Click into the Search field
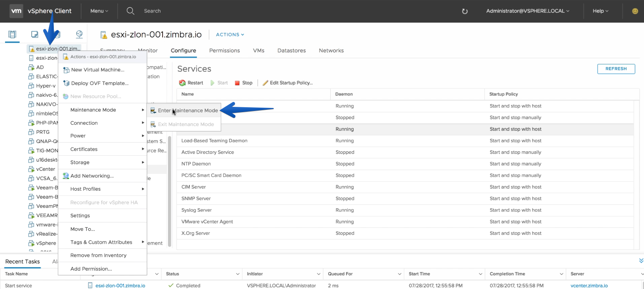 pos(152,11)
